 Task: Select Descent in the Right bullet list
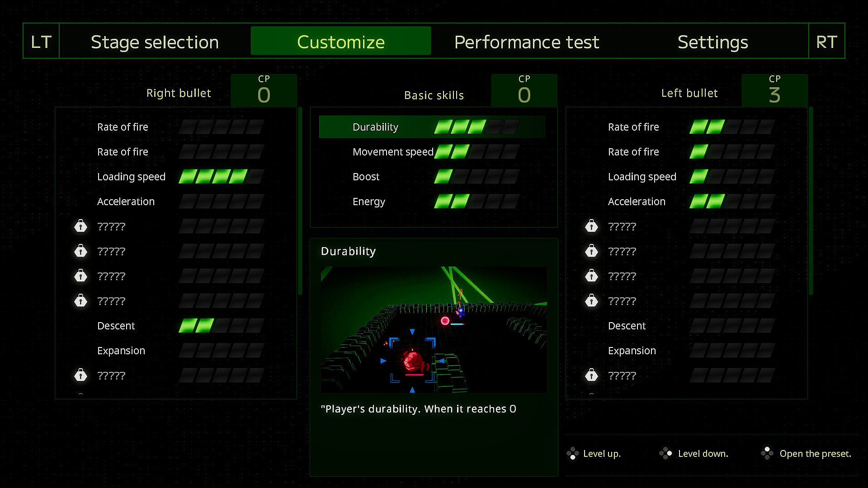[116, 326]
